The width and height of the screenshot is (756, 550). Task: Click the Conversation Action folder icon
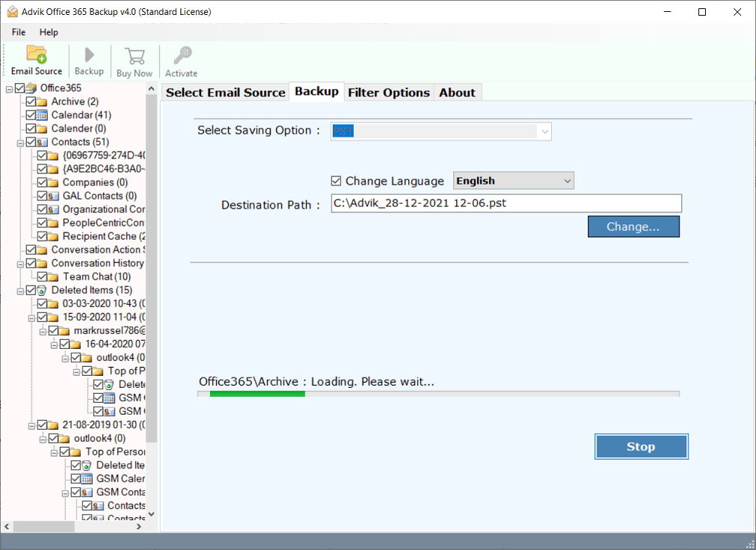42,250
